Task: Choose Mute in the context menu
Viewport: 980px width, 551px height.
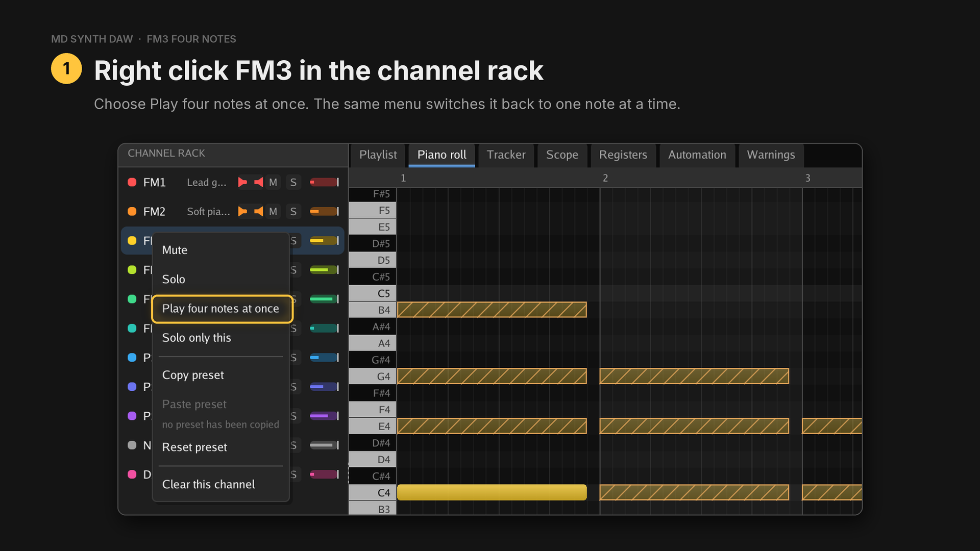Action: (x=221, y=250)
